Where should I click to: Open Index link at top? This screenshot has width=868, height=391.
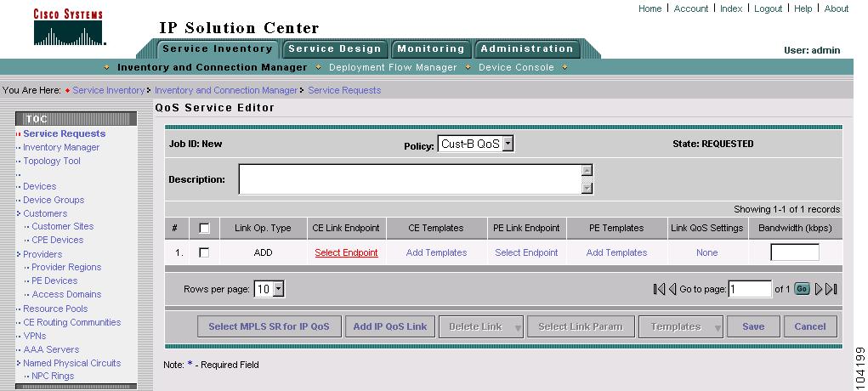(x=731, y=8)
